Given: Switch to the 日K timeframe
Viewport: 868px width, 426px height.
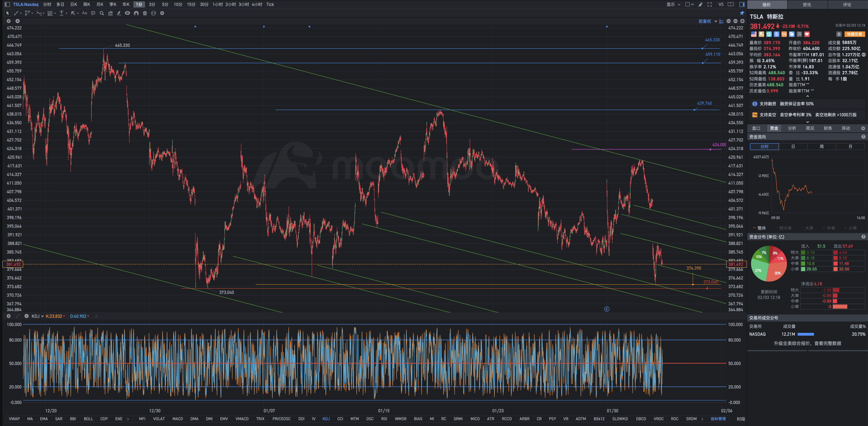Looking at the screenshot, I should pos(73,4).
